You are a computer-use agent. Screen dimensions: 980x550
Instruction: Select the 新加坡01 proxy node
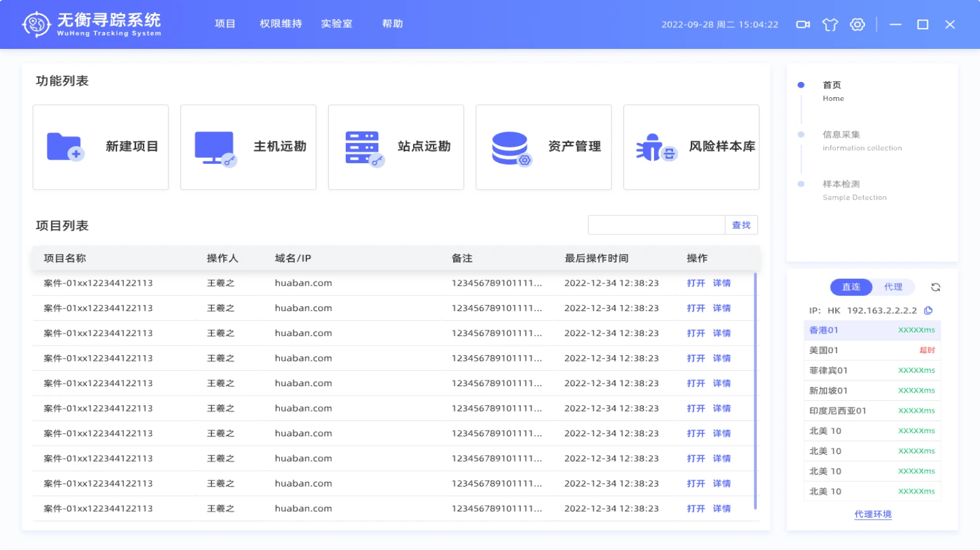pos(872,391)
